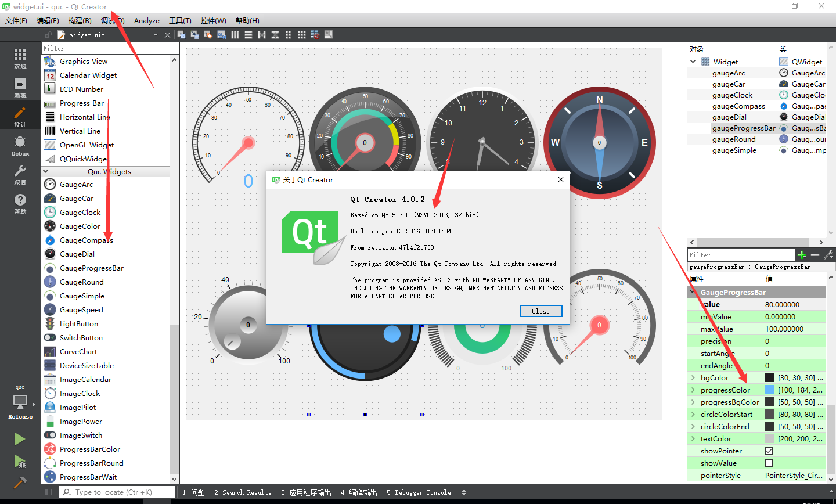Select the Edit Buddies toolbar icon
Image resolution: width=836 pixels, height=504 pixels.
208,35
